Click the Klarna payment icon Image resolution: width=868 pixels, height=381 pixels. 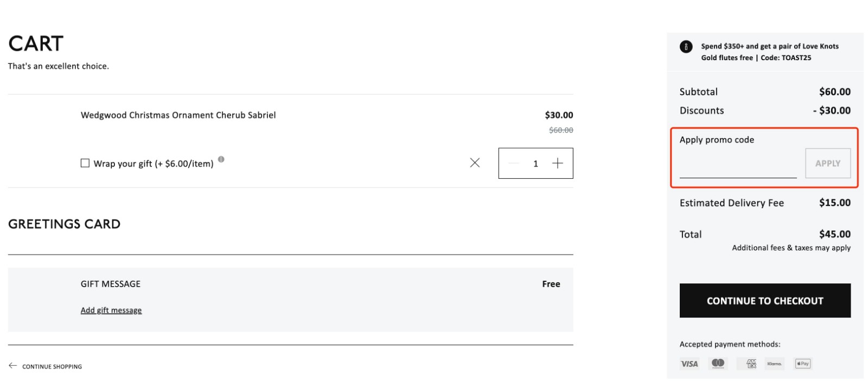pyautogui.click(x=774, y=364)
